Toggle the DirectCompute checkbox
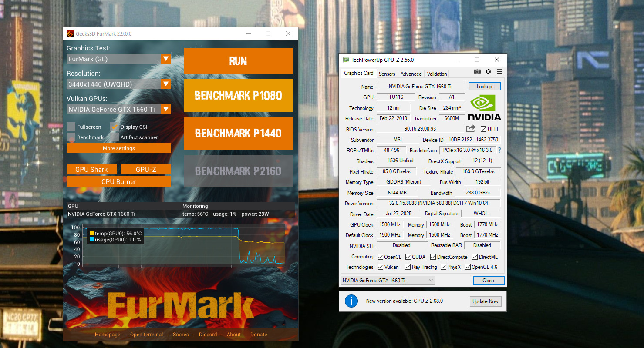Viewport: 644px width, 348px height. (433, 257)
